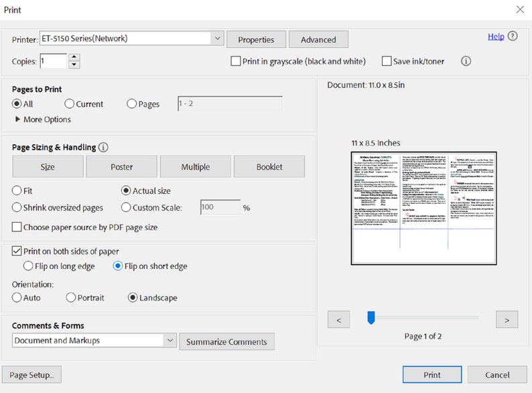Open Page Setup dialog
The height and width of the screenshot is (393, 532).
tap(31, 375)
